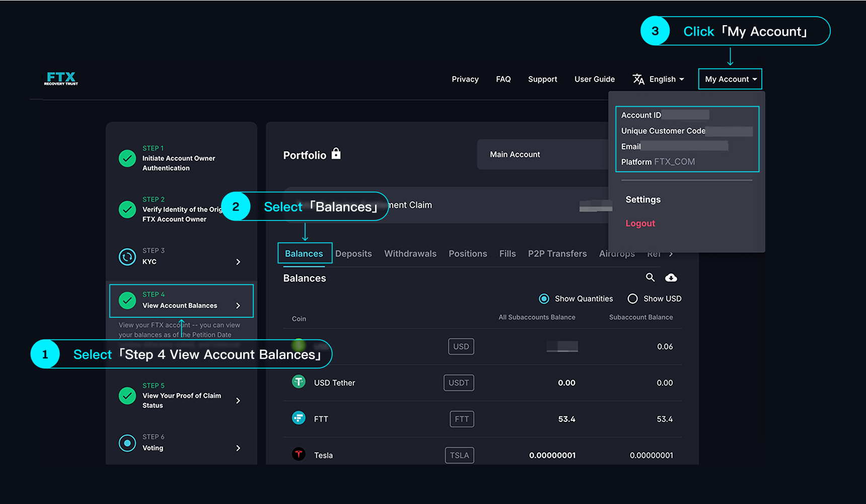Select the Show USD radio button
This screenshot has height=504, width=866.
click(x=632, y=299)
